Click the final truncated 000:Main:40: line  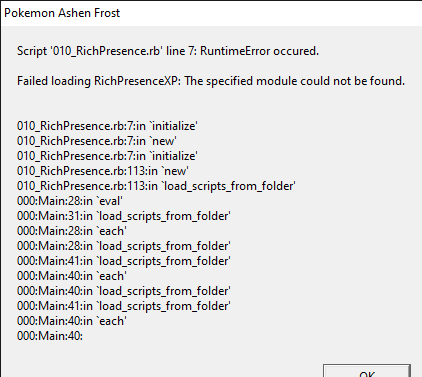point(50,336)
